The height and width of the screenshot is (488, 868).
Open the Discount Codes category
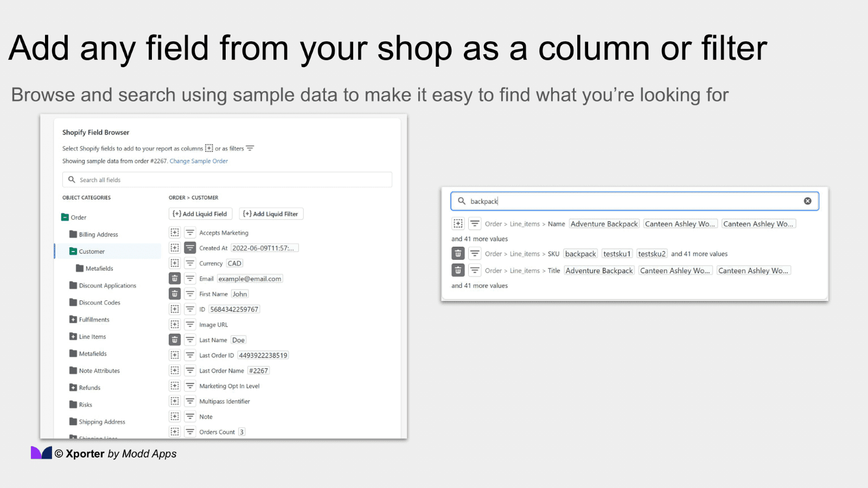click(100, 303)
